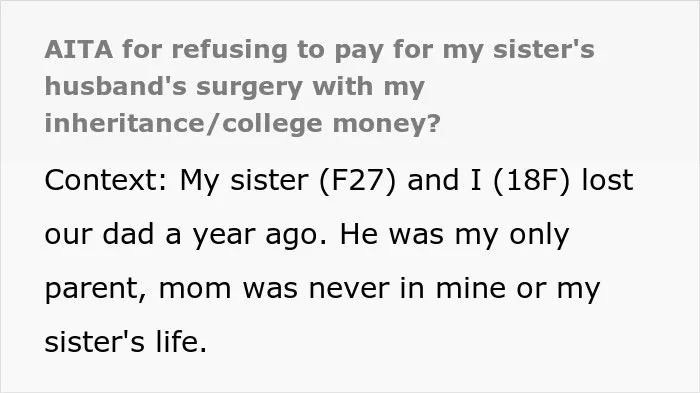
Task: Click "husband's surgery" in the heading
Action: coord(174,87)
